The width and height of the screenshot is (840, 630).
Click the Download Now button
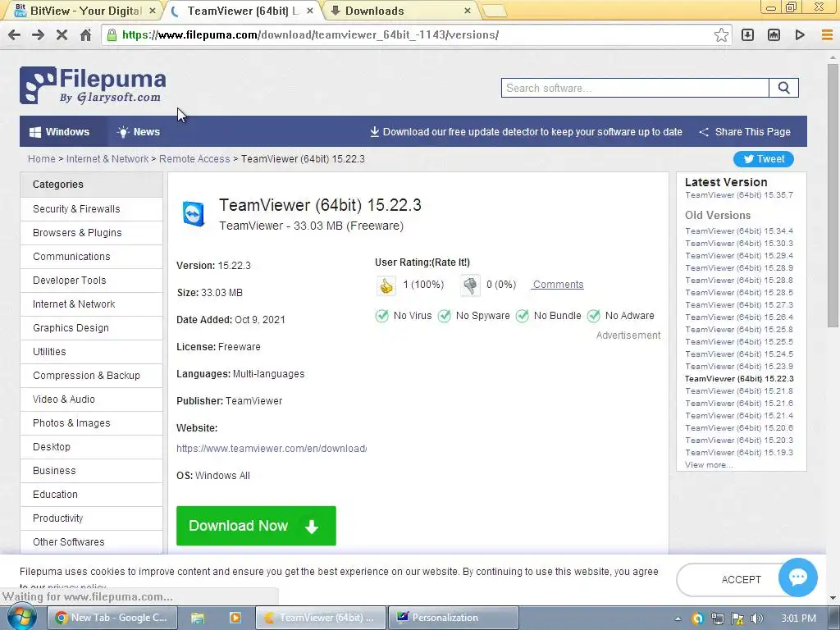pyautogui.click(x=256, y=526)
